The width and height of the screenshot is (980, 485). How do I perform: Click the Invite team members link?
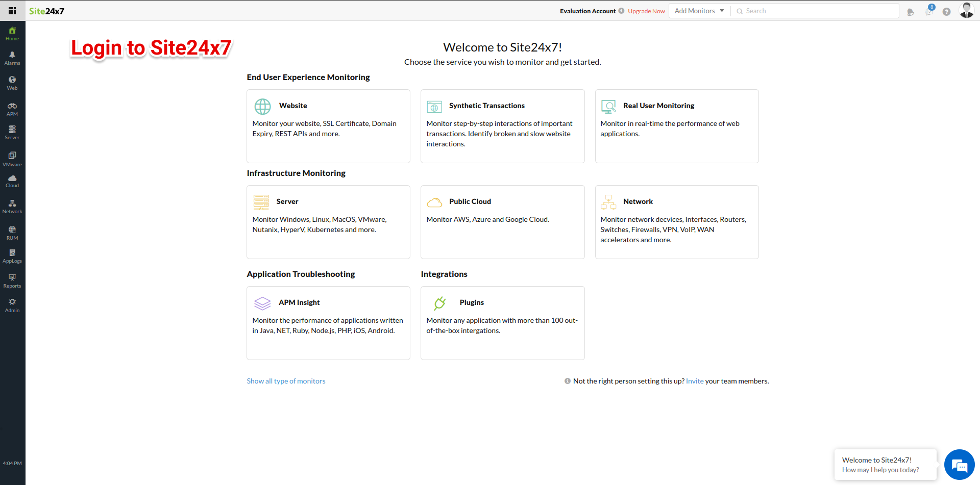click(x=695, y=381)
